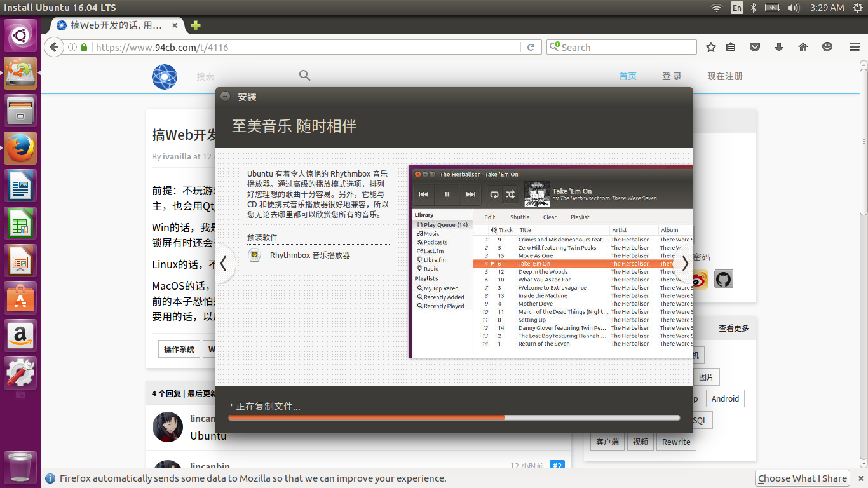Open 现在注册 in site navigation
The image size is (868, 488).
point(725,76)
